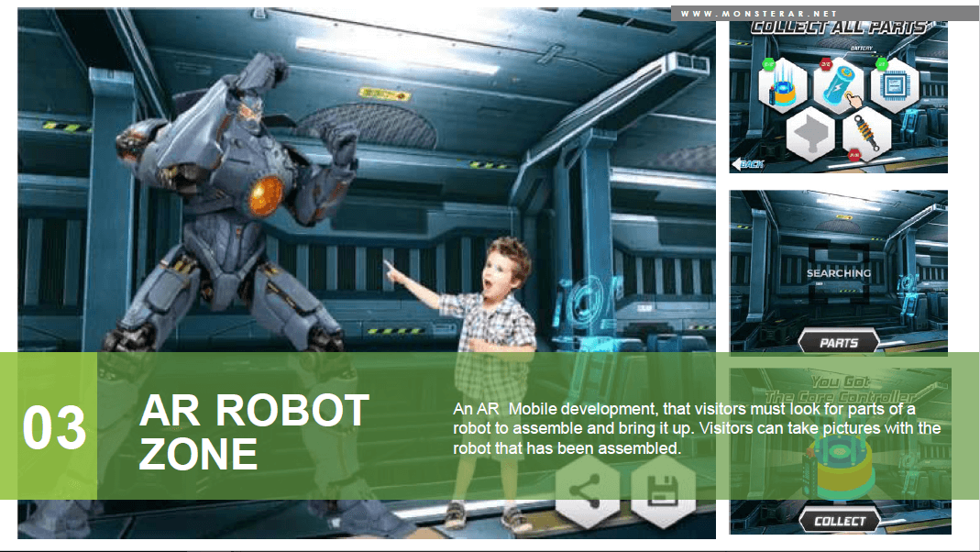Tap the share hexagon icon

point(588,491)
